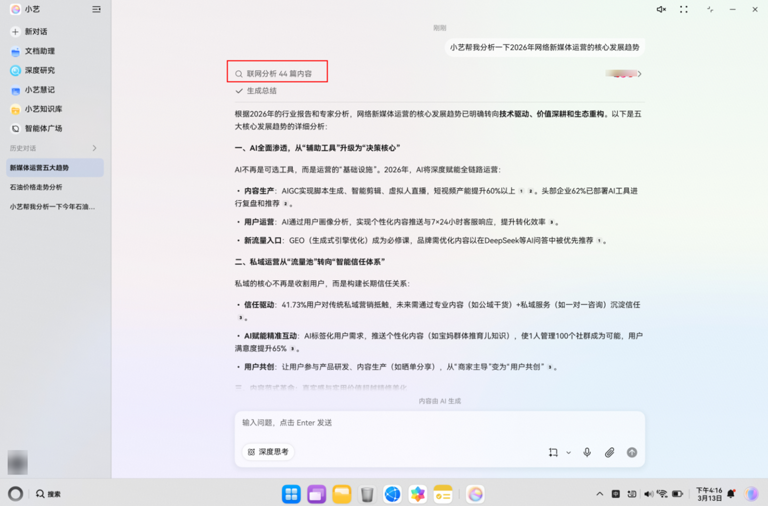Open the screenshot options dropdown arrow

tap(569, 453)
